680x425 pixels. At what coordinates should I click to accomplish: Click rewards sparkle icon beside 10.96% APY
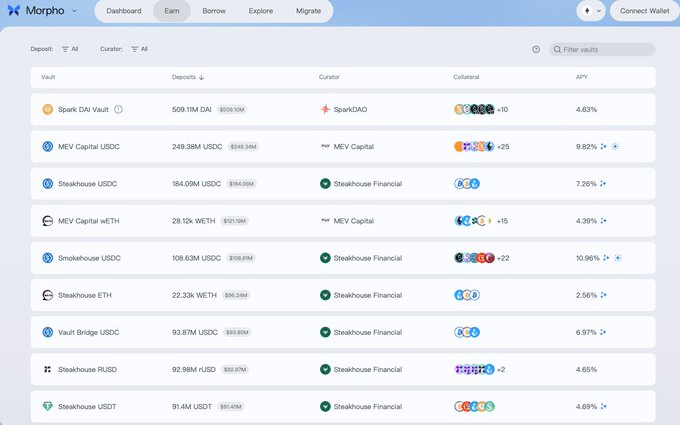[x=606, y=258]
